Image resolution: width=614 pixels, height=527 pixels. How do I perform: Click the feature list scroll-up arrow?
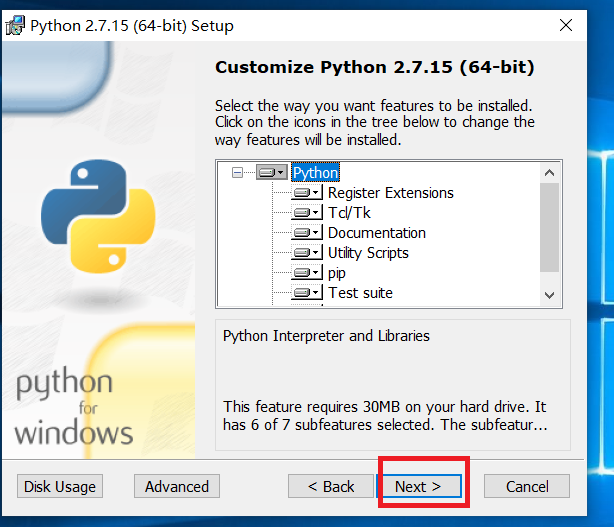pos(549,173)
